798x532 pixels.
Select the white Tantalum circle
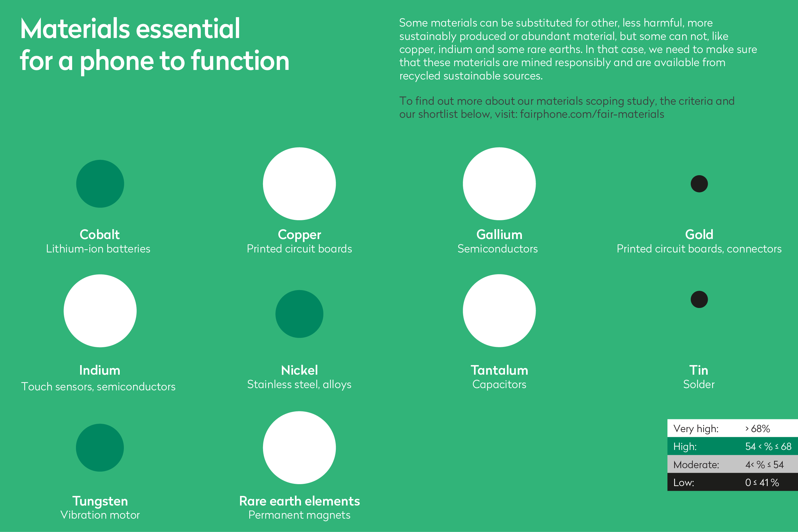point(499,311)
